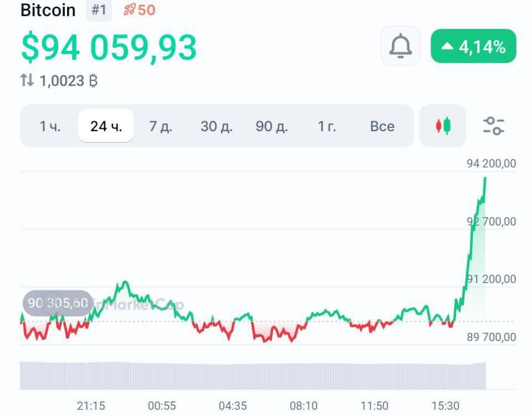Select the 1 г. timeframe tab

[x=327, y=126]
